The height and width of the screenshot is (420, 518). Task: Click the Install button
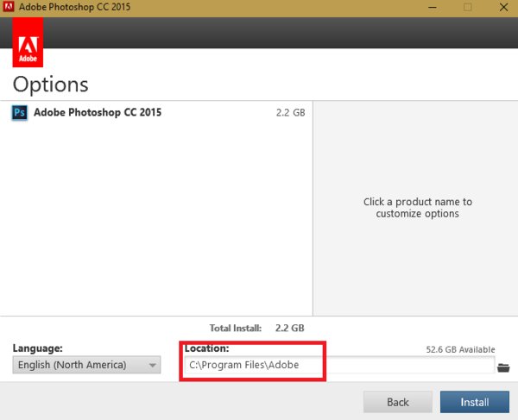point(474,402)
